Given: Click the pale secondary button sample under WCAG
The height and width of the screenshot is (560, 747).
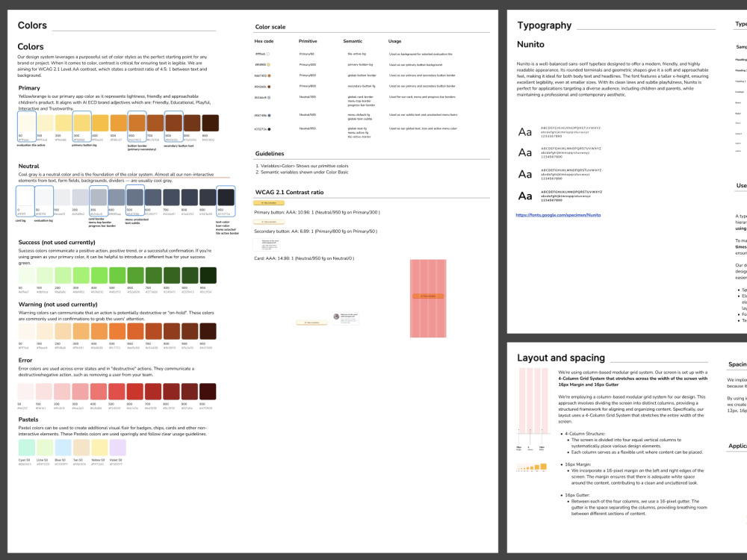Looking at the screenshot, I should click(269, 222).
